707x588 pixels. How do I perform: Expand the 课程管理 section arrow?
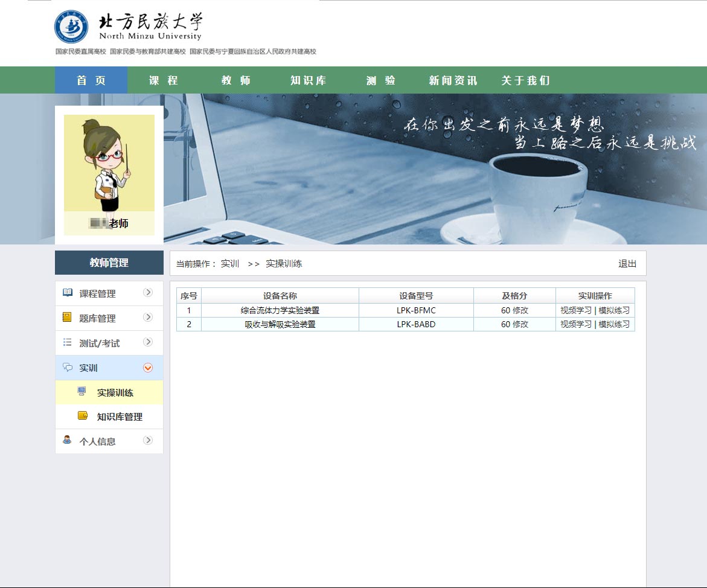(148, 293)
